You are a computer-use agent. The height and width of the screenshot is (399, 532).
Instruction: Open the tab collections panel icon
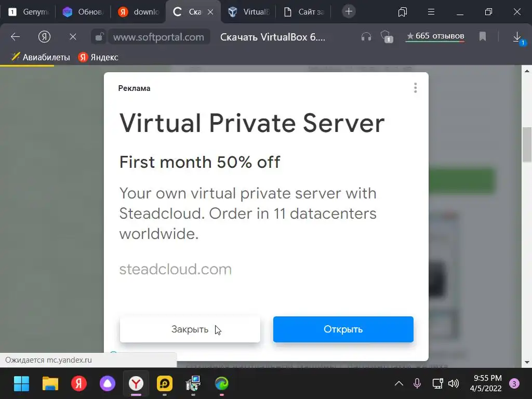[403, 12]
